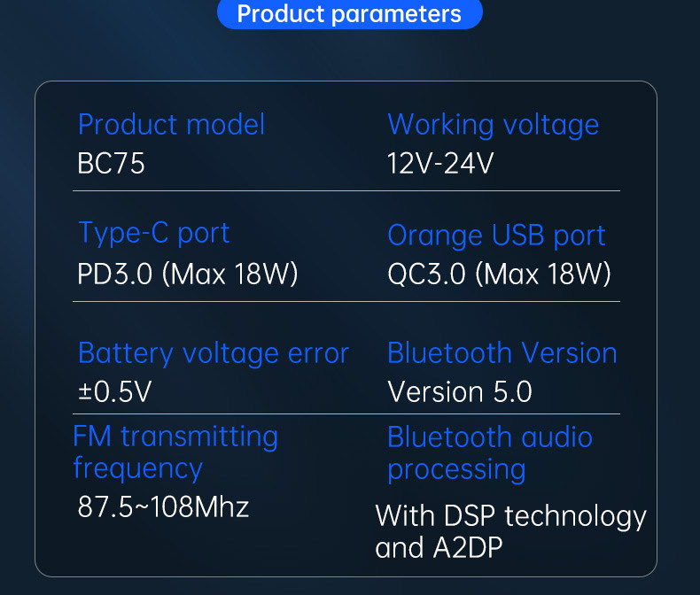The image size is (700, 595).
Task: Select the Battery voltage error label
Action: click(214, 354)
